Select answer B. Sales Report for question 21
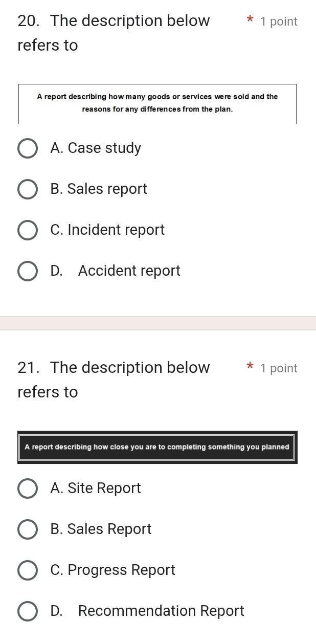This screenshot has height=644, width=316. pyautogui.click(x=28, y=529)
